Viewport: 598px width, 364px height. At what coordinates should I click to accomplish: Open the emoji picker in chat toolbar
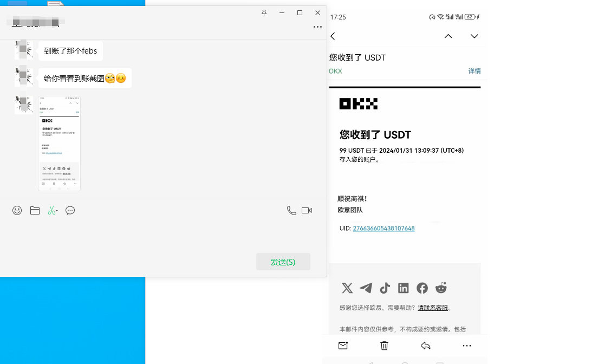(x=17, y=211)
